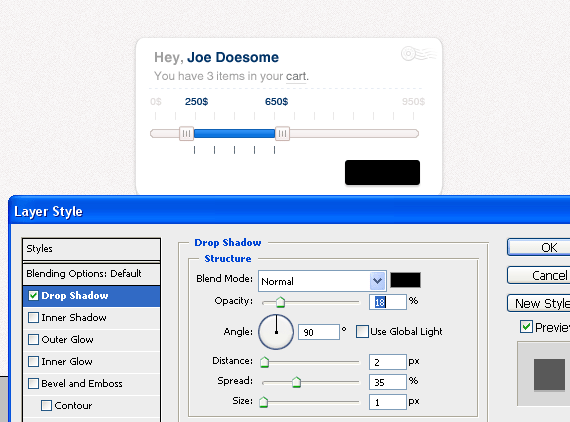Uncheck the Drop Shadow checkbox
The width and height of the screenshot is (570, 422).
33,296
